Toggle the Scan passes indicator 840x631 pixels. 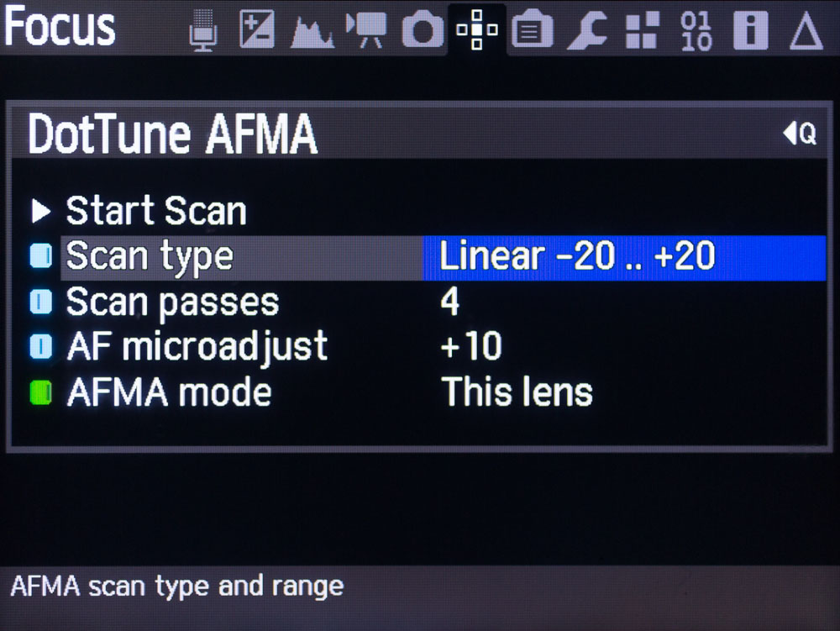tap(41, 302)
